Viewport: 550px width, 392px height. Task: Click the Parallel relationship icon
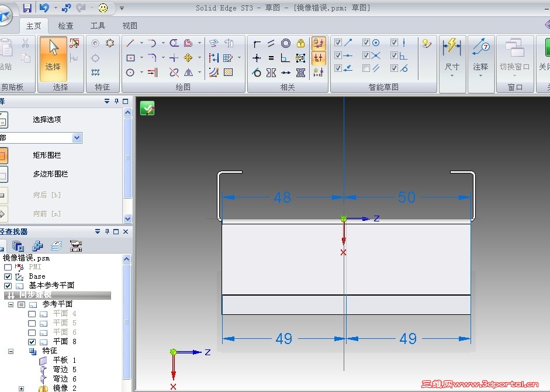271,43
